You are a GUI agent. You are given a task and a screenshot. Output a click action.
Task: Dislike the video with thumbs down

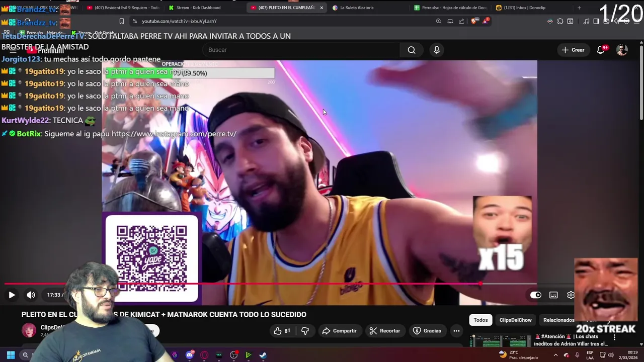305,331
